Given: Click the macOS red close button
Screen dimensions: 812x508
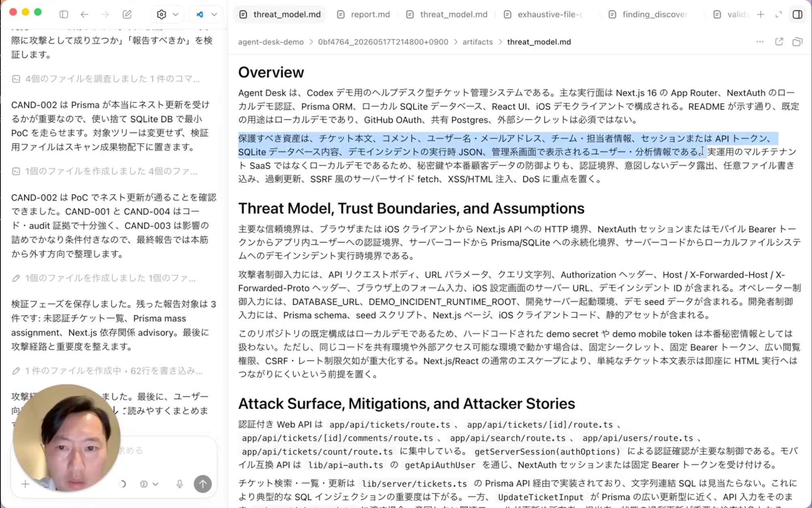Looking at the screenshot, I should (x=13, y=12).
